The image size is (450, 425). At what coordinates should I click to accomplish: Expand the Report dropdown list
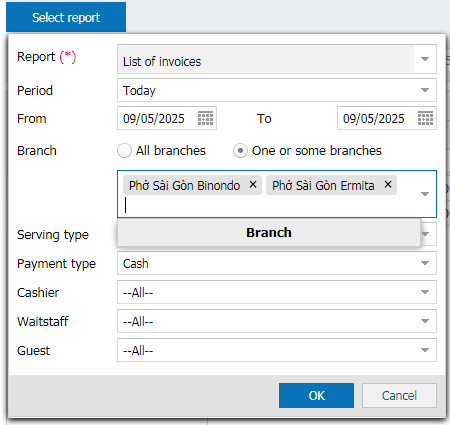tap(425, 59)
